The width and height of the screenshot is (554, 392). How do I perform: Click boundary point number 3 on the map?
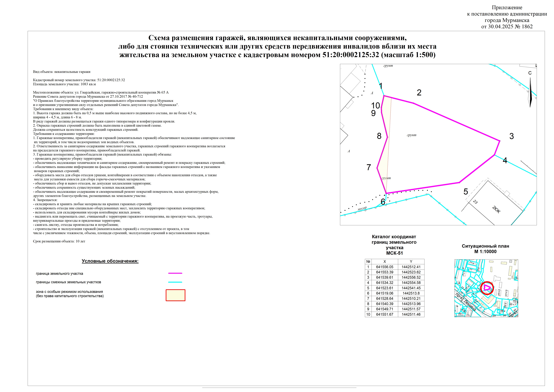click(x=511, y=136)
